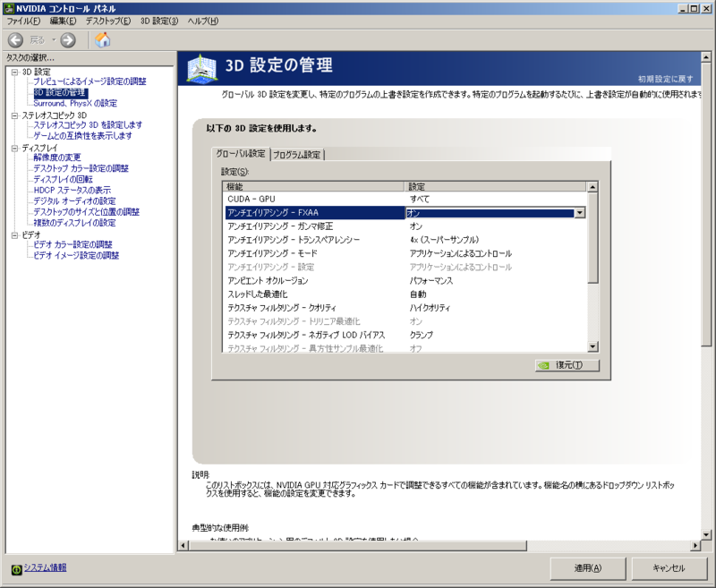Click the クランプ value
716x588 pixels.
(421, 335)
